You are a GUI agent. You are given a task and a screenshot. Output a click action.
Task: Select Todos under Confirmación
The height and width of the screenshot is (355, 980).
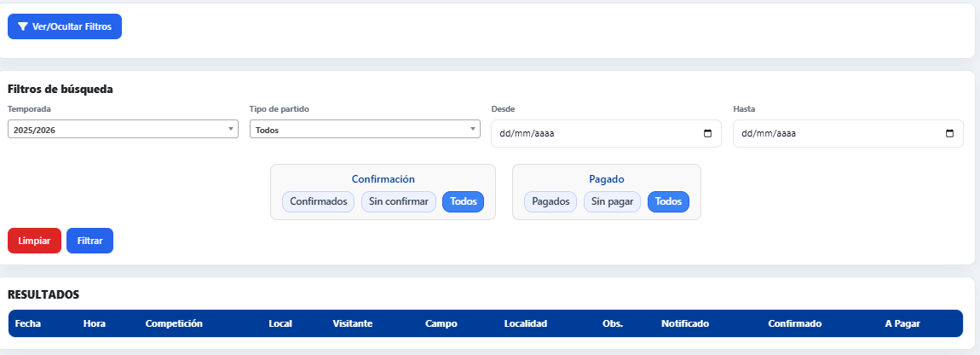(463, 202)
